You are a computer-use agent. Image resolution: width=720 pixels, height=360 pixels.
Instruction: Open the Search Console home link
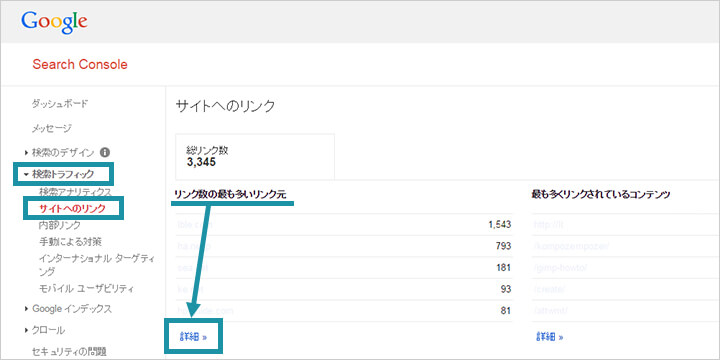(x=80, y=65)
